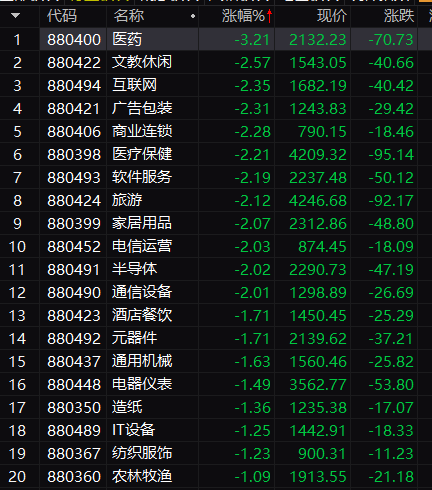Select the 旅游 sector

tap(127, 200)
